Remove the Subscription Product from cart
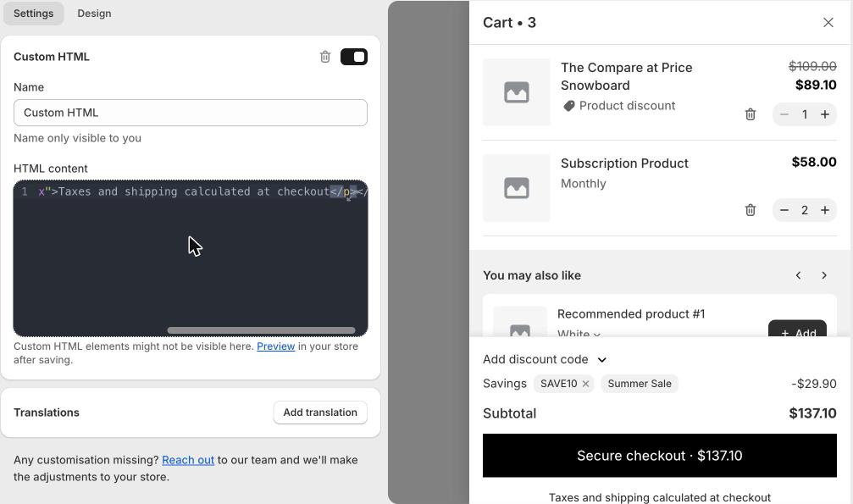This screenshot has height=504, width=853. (751, 210)
